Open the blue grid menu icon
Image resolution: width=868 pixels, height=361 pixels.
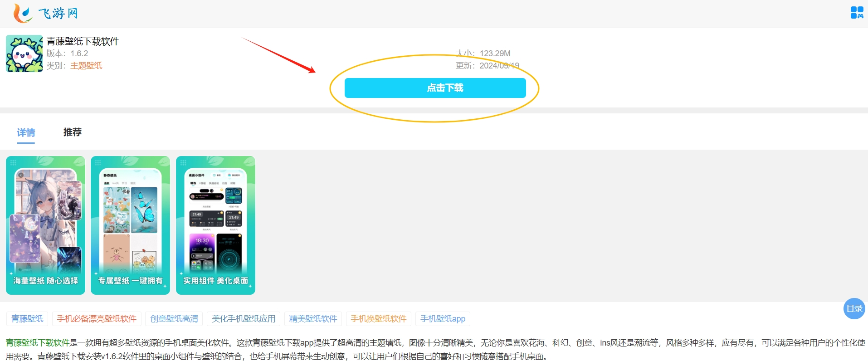857,13
